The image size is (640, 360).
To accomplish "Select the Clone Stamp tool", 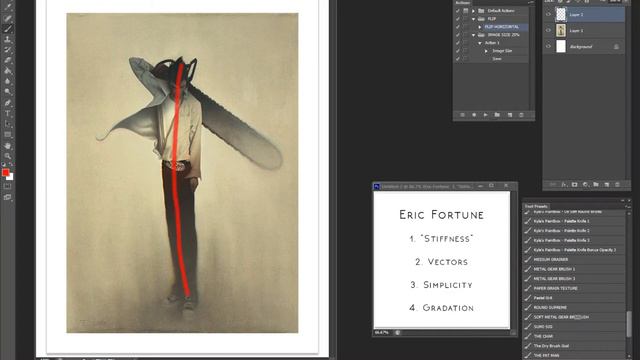I will point(8,39).
